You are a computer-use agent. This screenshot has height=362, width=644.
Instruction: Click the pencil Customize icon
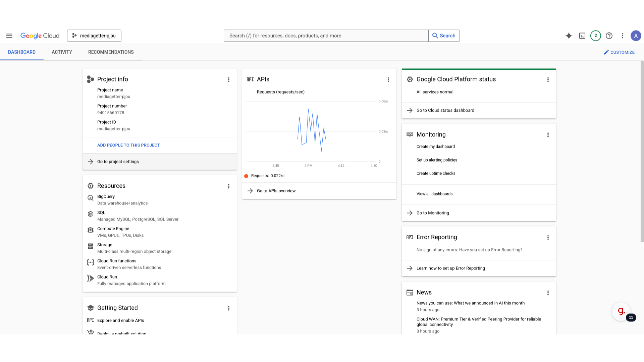point(606,52)
